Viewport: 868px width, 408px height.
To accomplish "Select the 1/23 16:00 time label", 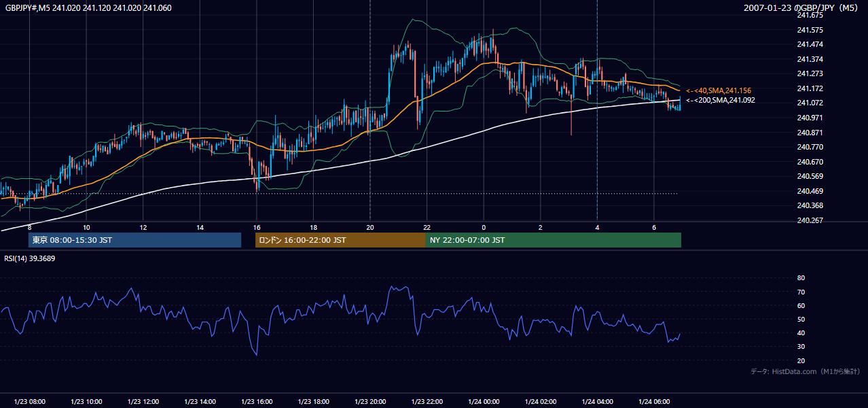I will 257,402.
